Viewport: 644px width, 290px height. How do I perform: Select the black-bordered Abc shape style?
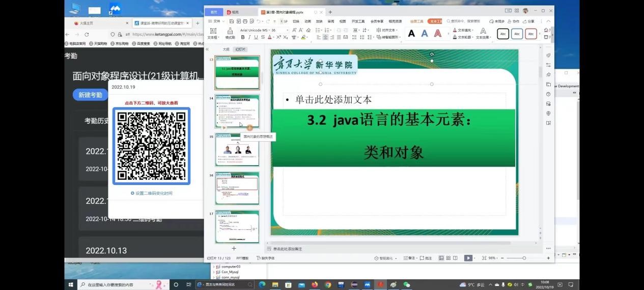[503, 34]
